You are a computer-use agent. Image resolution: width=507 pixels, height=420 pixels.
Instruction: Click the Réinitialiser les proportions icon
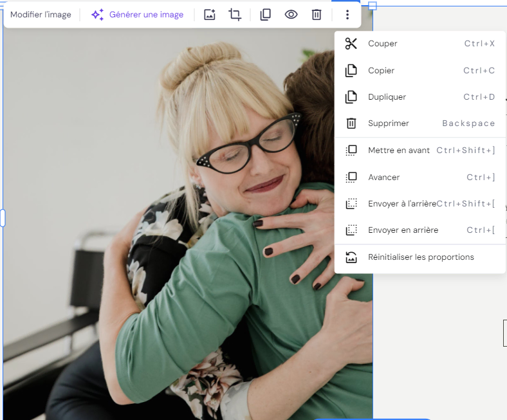(x=351, y=257)
